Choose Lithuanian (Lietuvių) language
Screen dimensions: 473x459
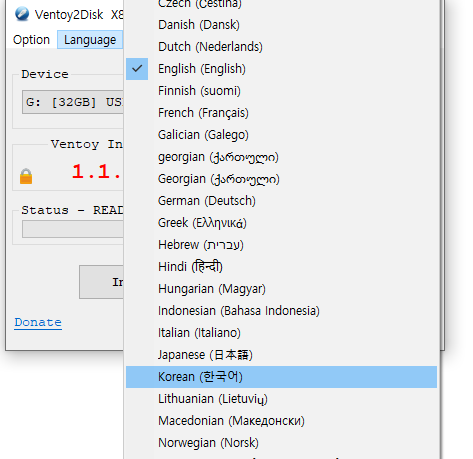click(281, 399)
